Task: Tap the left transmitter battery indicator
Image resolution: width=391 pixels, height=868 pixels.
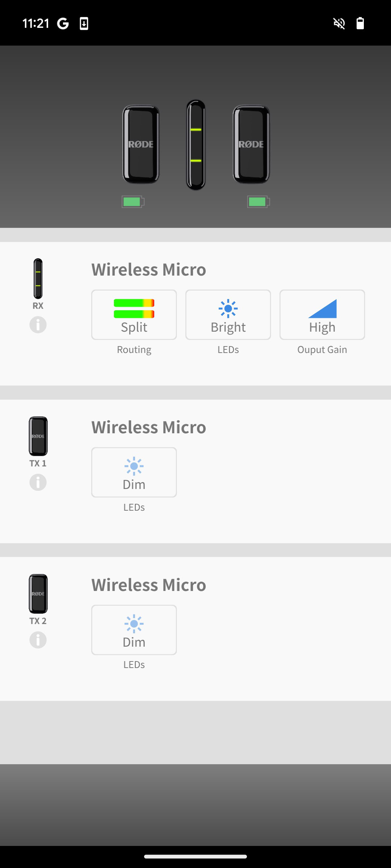Action: click(x=133, y=202)
